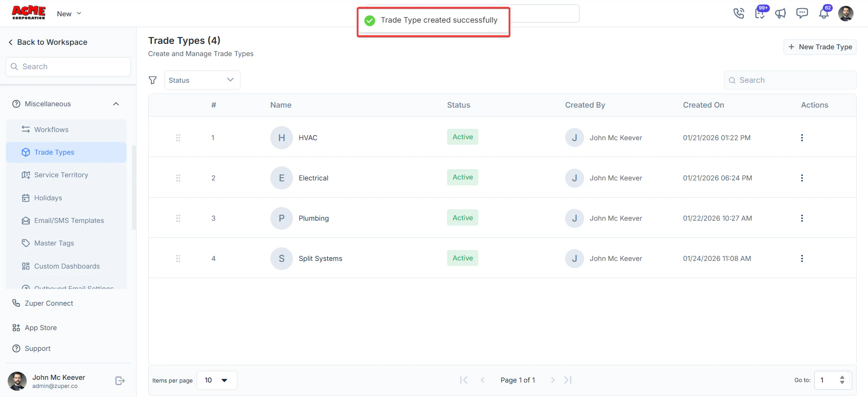
Task: Go to first page button
Action: click(463, 380)
